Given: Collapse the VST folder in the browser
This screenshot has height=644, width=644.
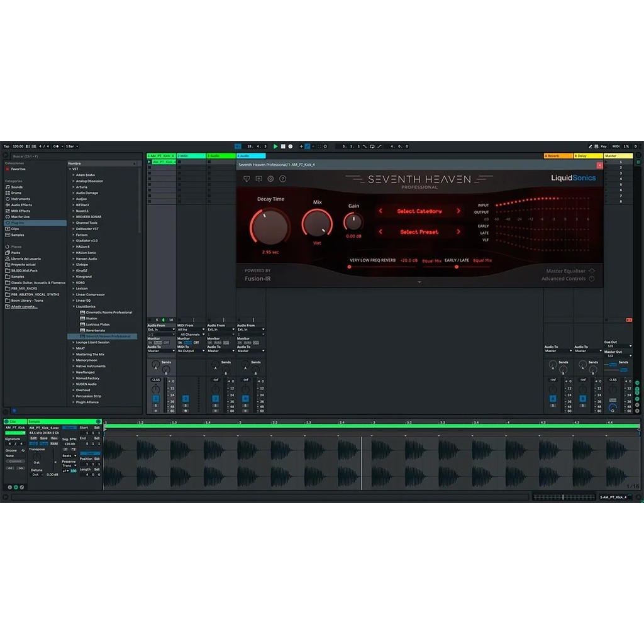Looking at the screenshot, I should click(70, 169).
